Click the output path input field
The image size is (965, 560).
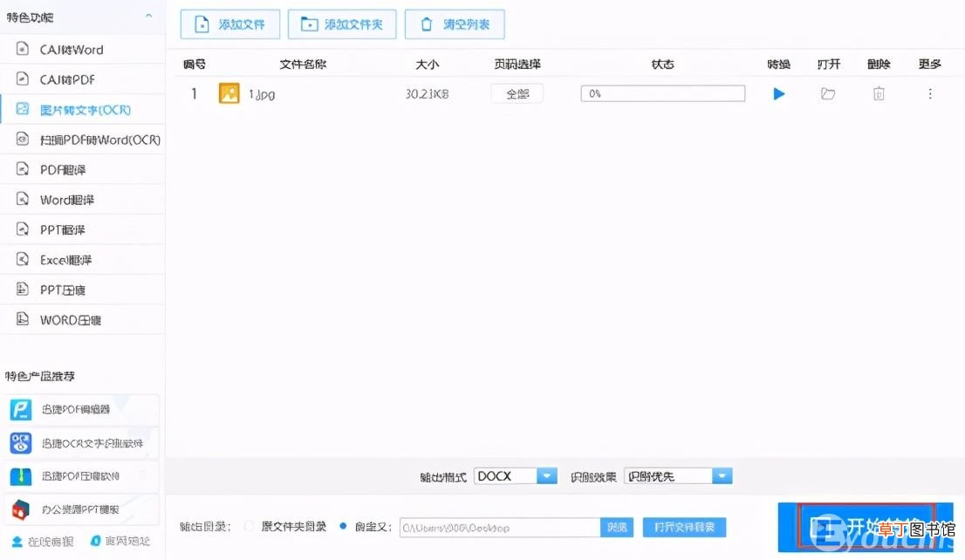pyautogui.click(x=500, y=528)
